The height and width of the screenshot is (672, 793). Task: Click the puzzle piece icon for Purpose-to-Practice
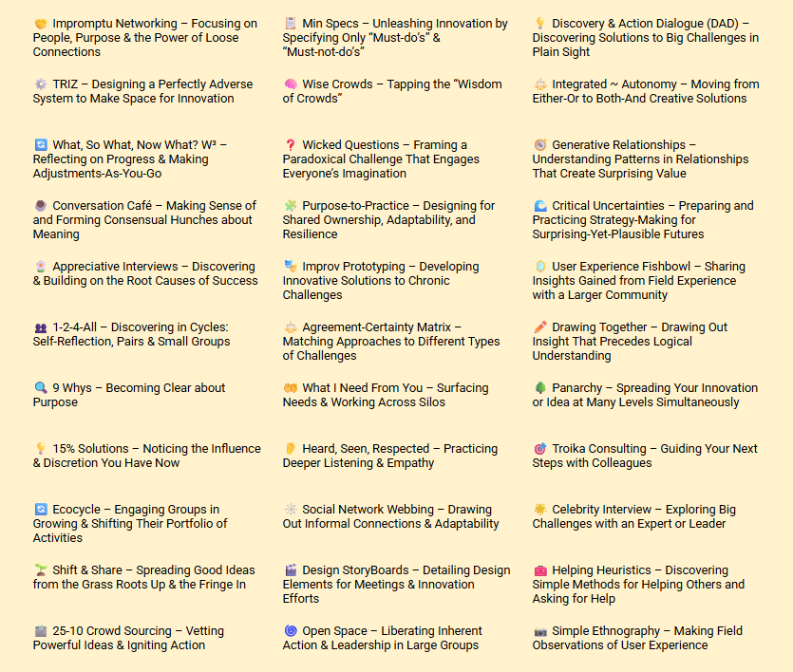coord(291,206)
